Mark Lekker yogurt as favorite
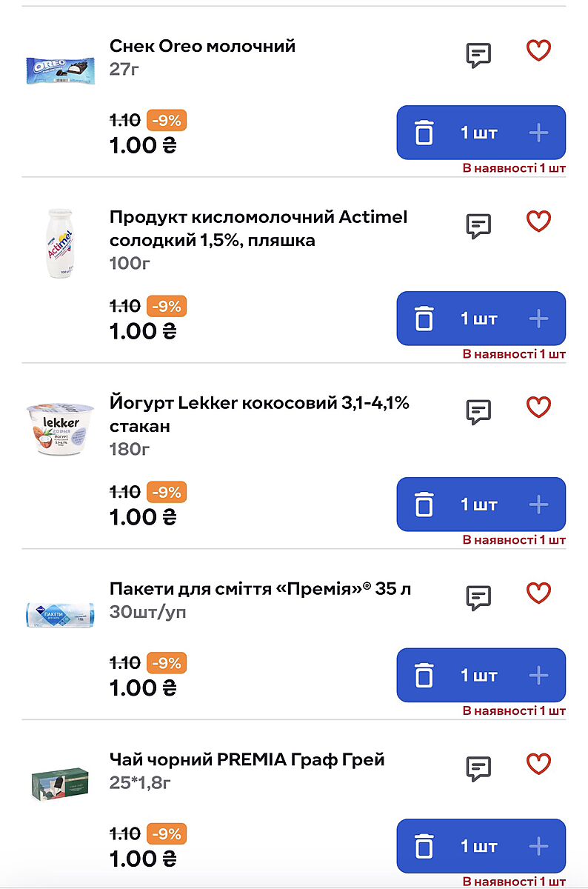The width and height of the screenshot is (588, 889). click(538, 407)
